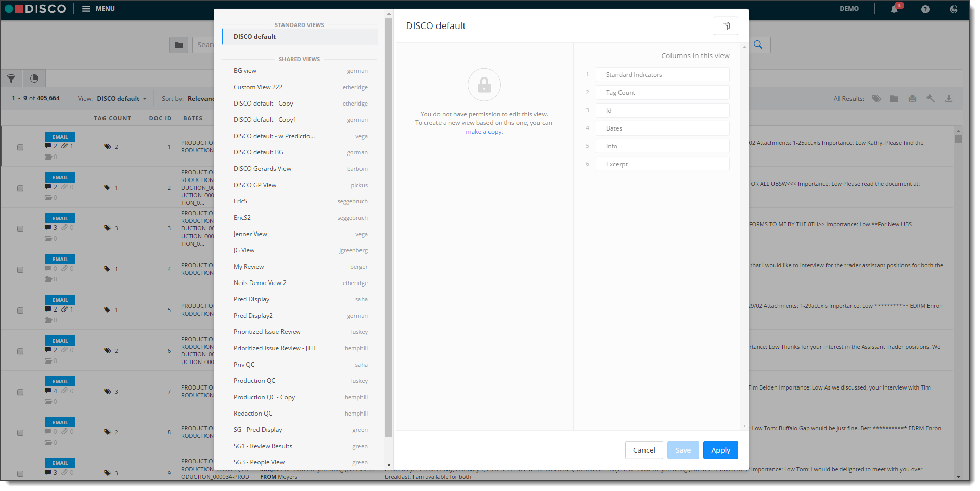The height and width of the screenshot is (491, 980).
Task: Check the checkbox for document 7
Action: [20, 392]
